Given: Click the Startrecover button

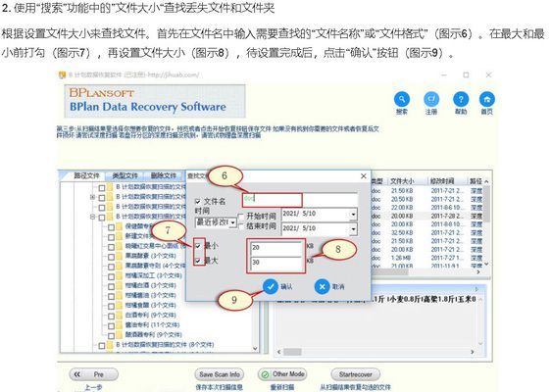Looking at the screenshot, I should coord(356,374).
